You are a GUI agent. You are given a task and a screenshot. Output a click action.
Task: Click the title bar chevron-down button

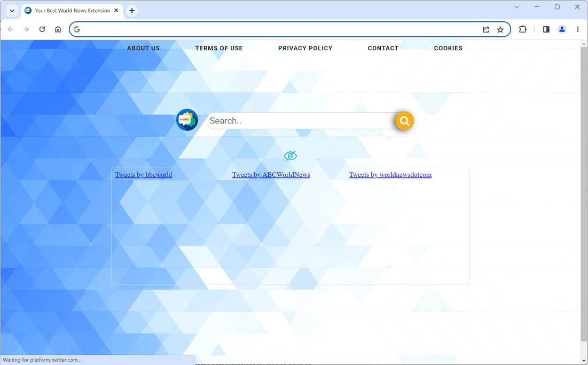(517, 7)
